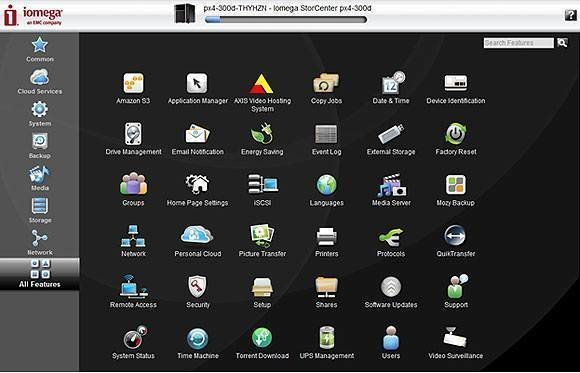Open help with the question mark icon

[570, 15]
